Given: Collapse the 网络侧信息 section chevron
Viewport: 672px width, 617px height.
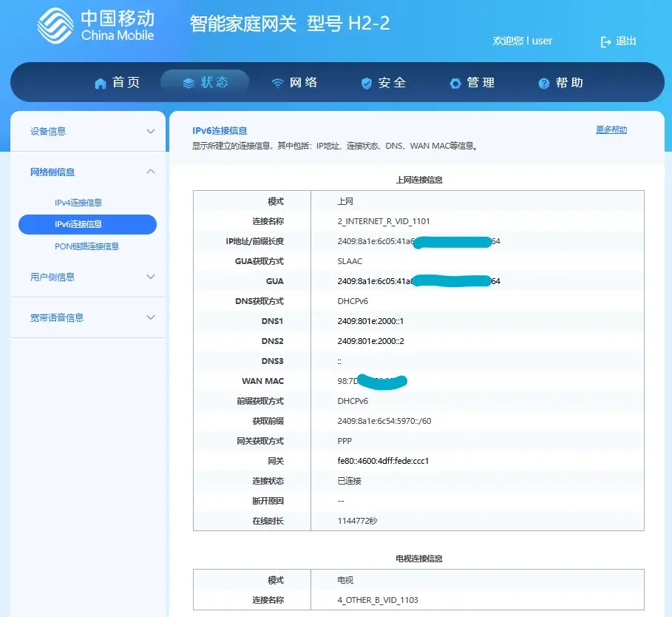Looking at the screenshot, I should click(151, 172).
